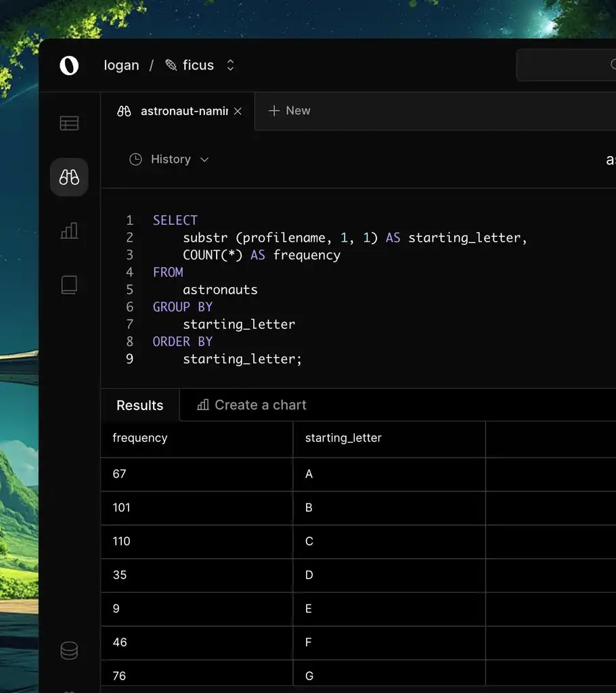Click the logan breadcrumb link
This screenshot has width=616, height=693.
click(x=120, y=65)
